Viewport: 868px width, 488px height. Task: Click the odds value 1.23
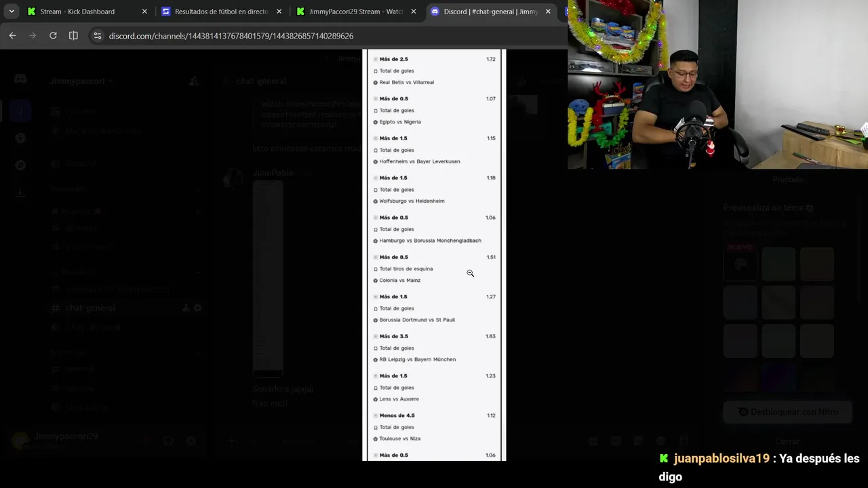click(491, 375)
